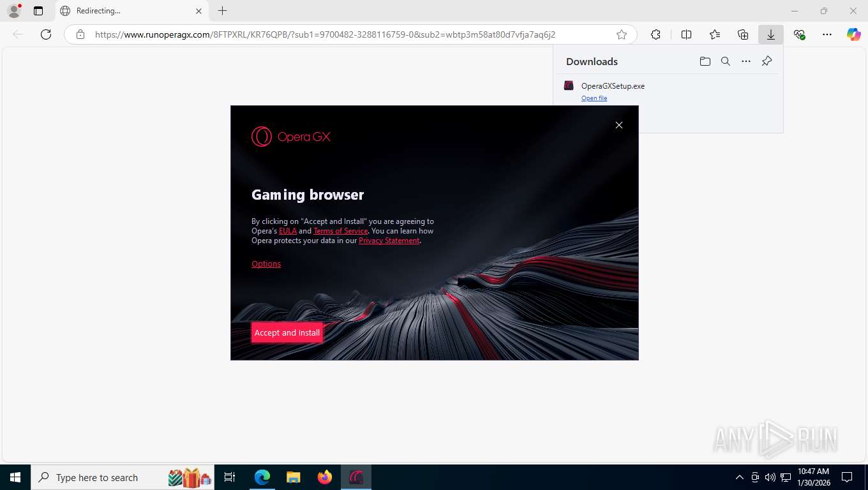This screenshot has height=490, width=868.
Task: Click the browser address bar URL
Action: click(325, 34)
